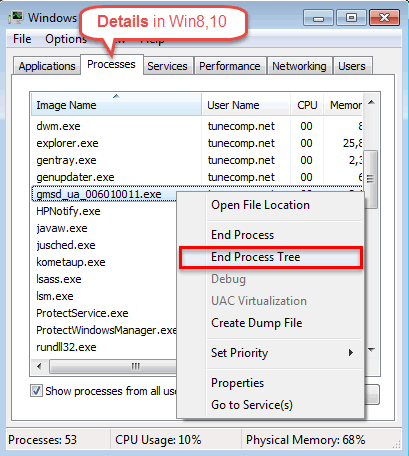The width and height of the screenshot is (409, 456).
Task: Open the File menu
Action: pyautogui.click(x=22, y=39)
